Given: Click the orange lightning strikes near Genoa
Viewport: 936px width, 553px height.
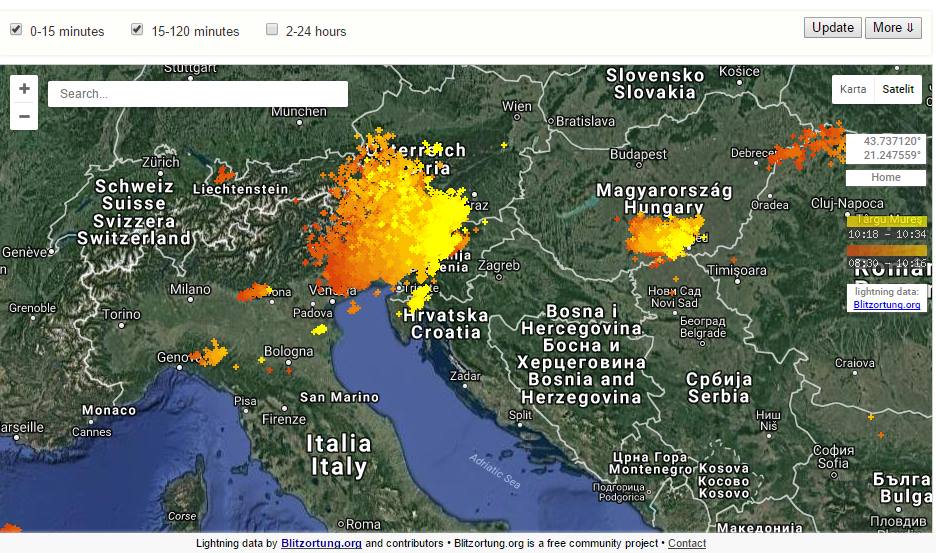Looking at the screenshot, I should (212, 353).
